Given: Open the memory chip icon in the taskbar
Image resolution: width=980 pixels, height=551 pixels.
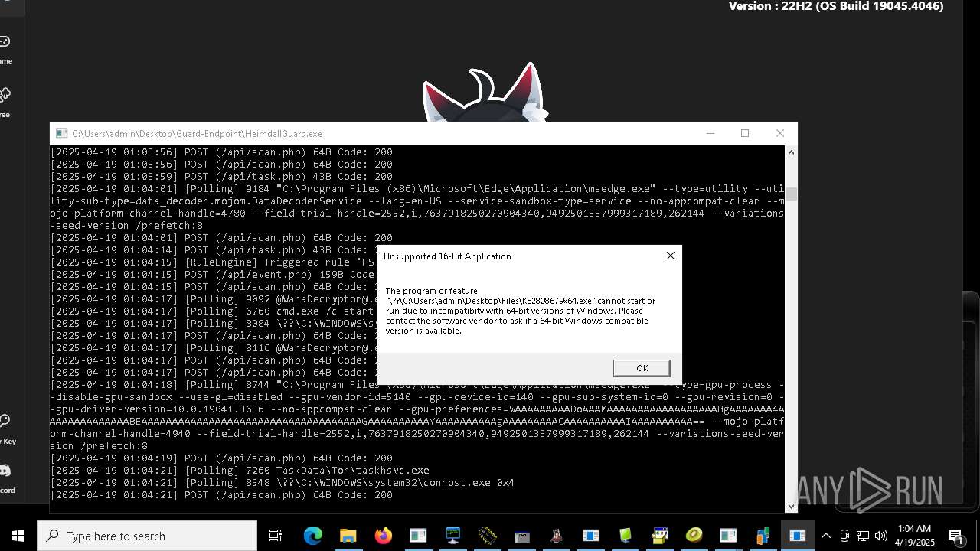Looking at the screenshot, I should coord(487,536).
